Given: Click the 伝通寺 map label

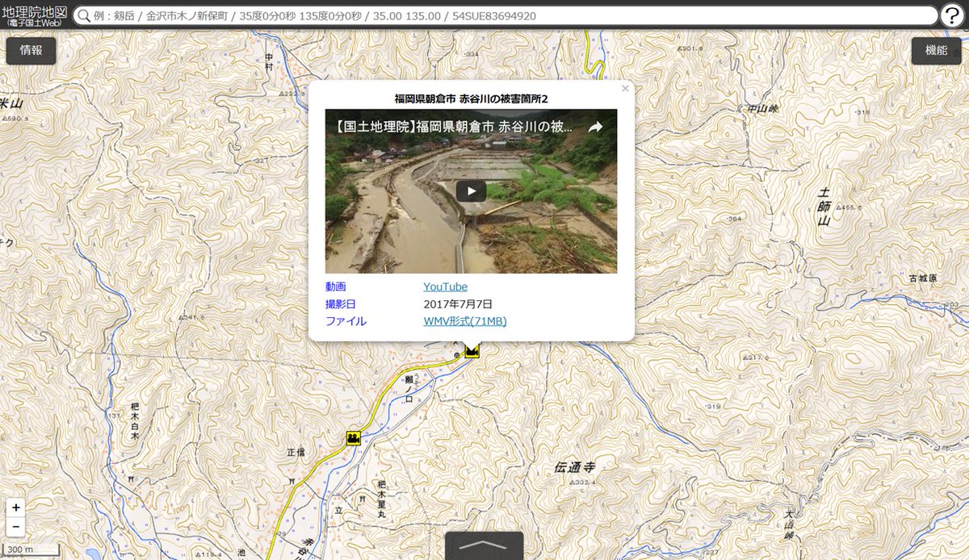Looking at the screenshot, I should coord(575,467).
